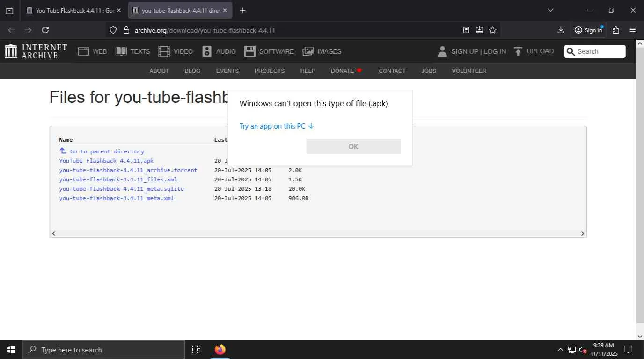Show site security info via padlock icon

(x=126, y=30)
